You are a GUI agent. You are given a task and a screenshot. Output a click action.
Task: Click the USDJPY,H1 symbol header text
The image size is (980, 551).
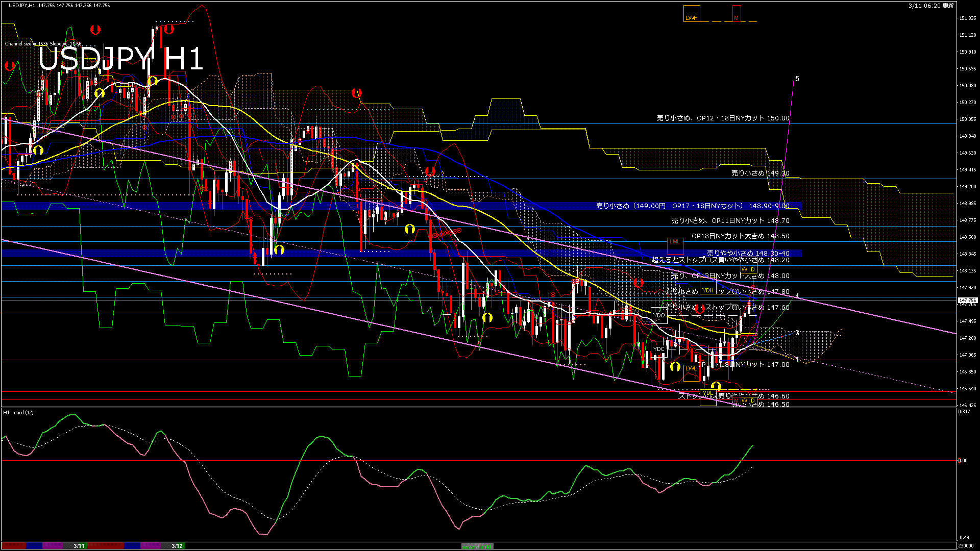click(x=22, y=5)
